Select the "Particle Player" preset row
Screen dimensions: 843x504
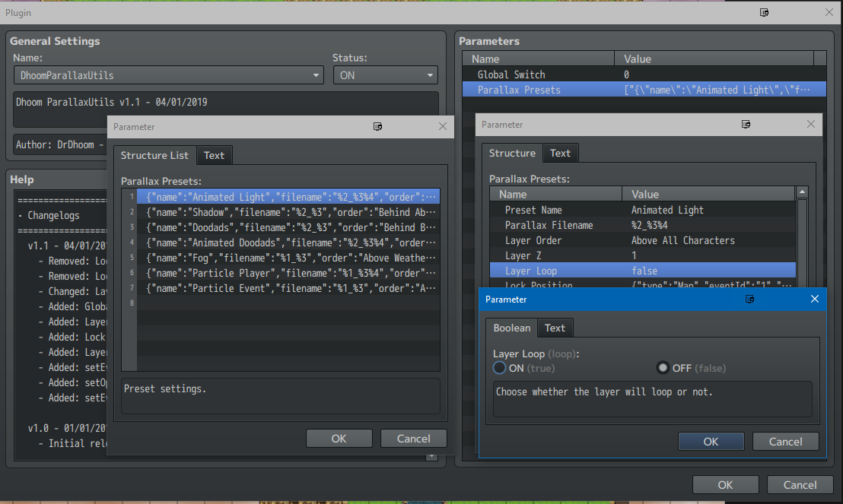tap(288, 273)
